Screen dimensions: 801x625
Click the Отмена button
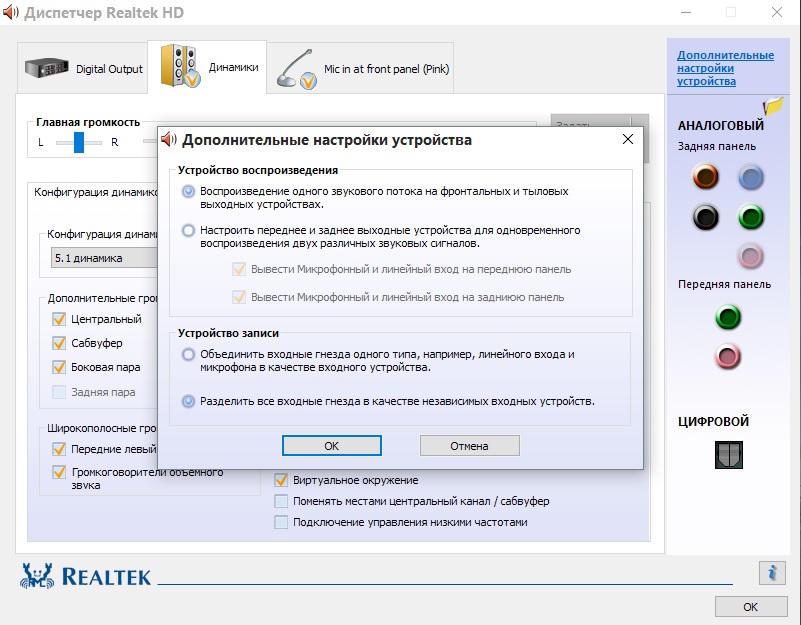(469, 446)
